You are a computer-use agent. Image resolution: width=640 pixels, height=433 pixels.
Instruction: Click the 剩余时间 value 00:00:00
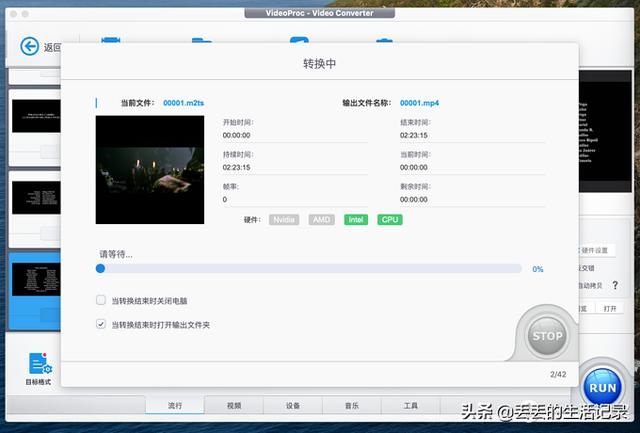[x=413, y=200]
